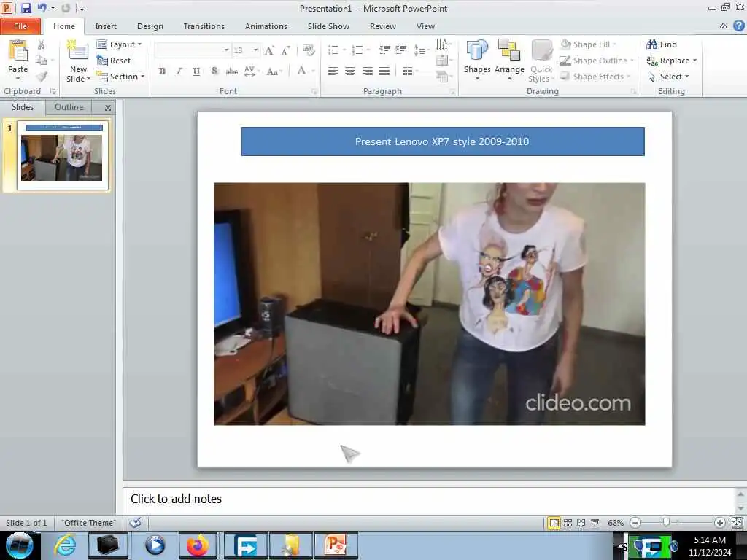Click the Format Painter brush icon
This screenshot has height=560, width=747.
tap(42, 76)
